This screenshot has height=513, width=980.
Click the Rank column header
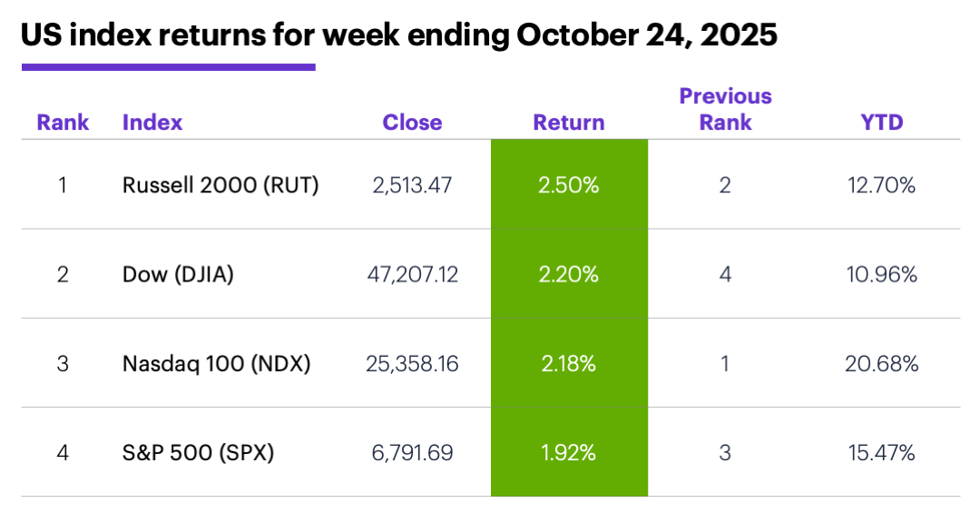pyautogui.click(x=63, y=123)
